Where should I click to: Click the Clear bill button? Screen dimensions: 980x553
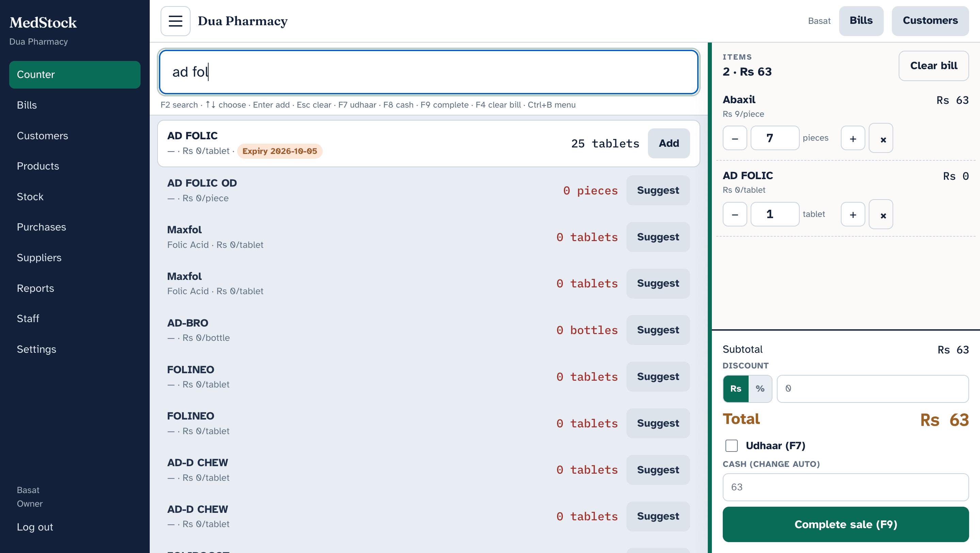click(x=934, y=66)
